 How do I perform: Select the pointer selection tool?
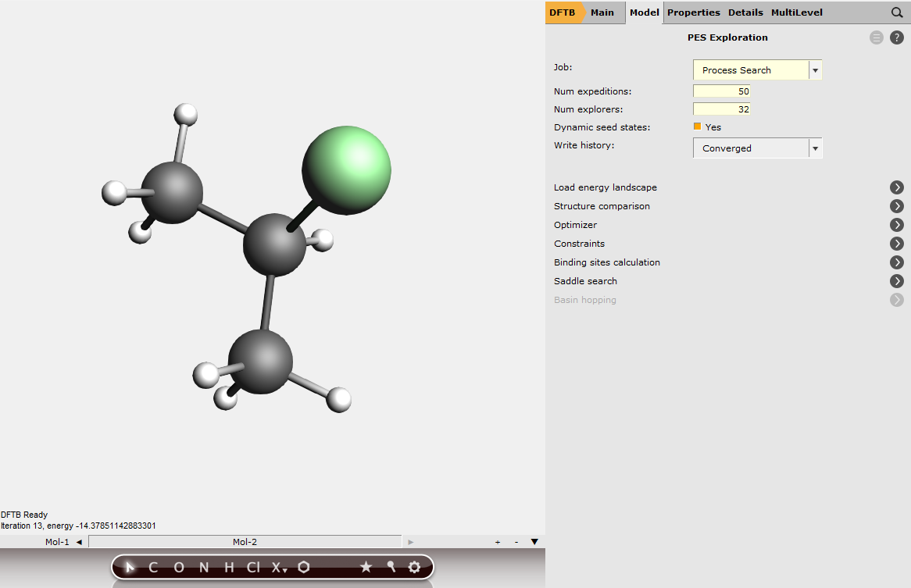point(130,568)
